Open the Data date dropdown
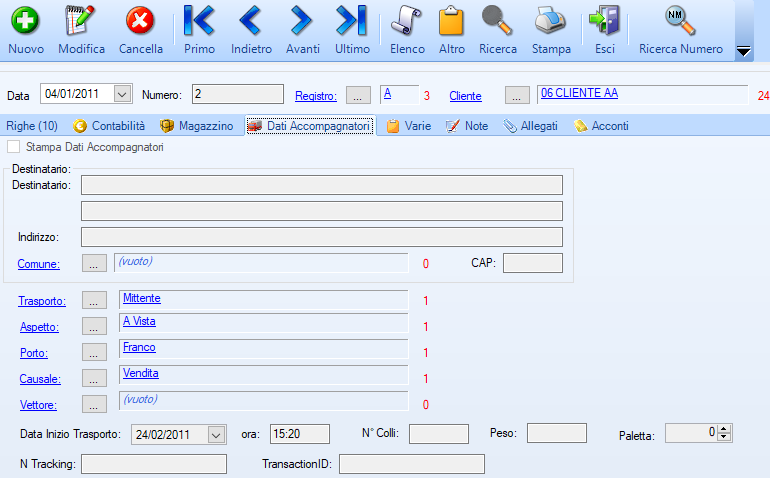Viewport: 770px width, 478px height. click(x=122, y=94)
